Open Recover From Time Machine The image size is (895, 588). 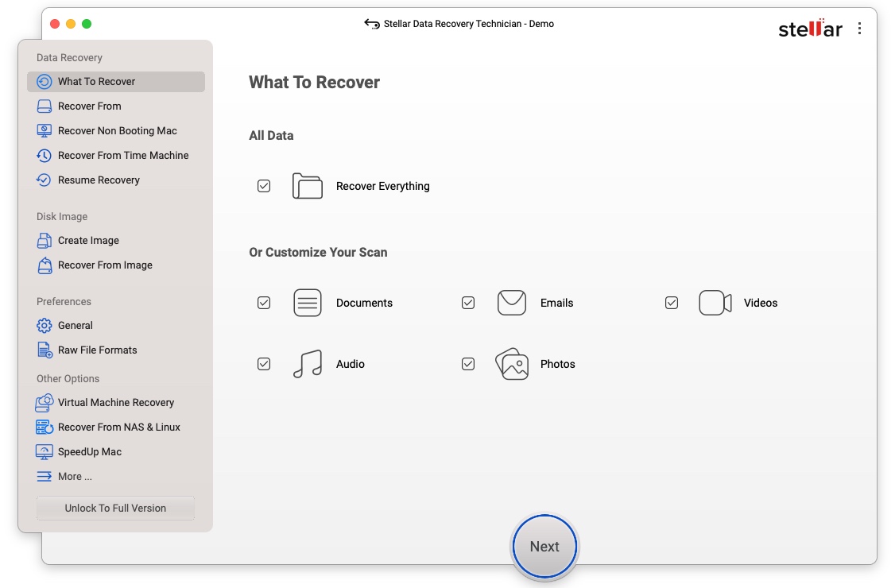click(x=123, y=155)
